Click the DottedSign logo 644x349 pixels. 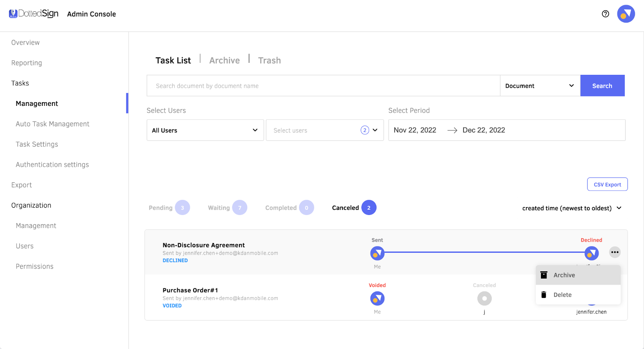[x=34, y=14]
